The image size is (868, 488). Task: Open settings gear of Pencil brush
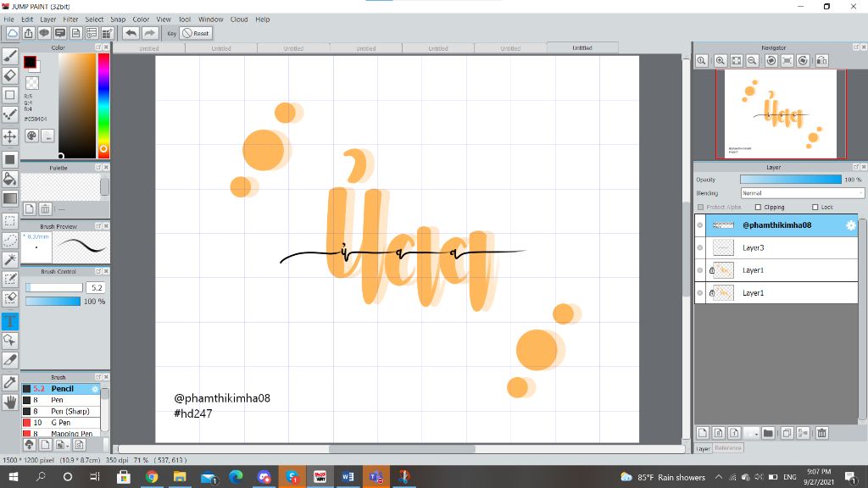95,389
